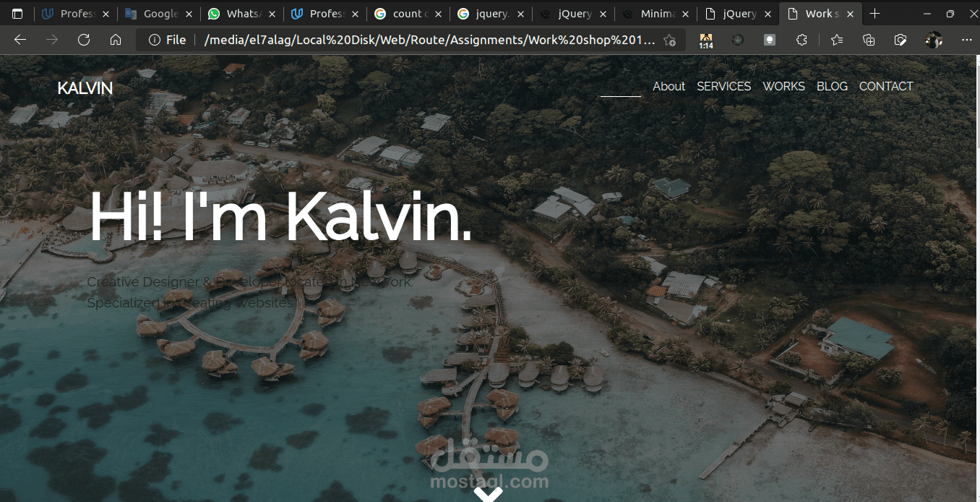Open the Favorites star icon
Image resolution: width=980 pixels, height=502 pixels.
click(x=836, y=40)
